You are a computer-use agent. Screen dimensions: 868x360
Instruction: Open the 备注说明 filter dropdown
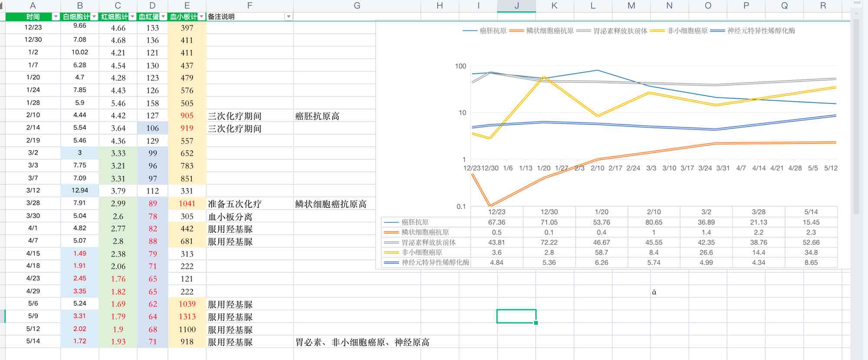[x=288, y=17]
